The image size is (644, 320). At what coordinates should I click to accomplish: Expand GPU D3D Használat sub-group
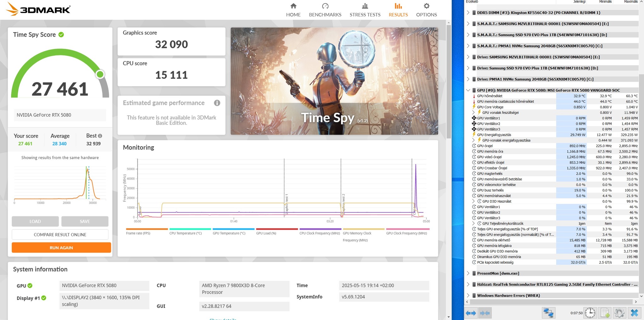pos(474,201)
